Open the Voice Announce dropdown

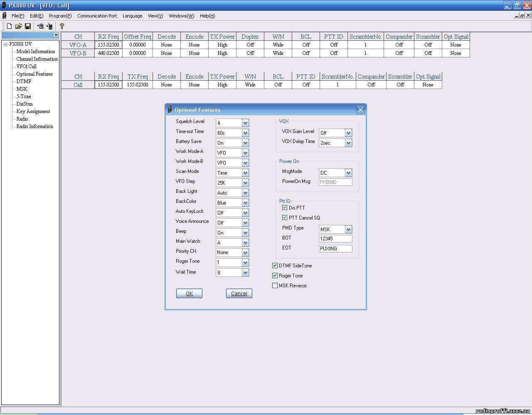click(245, 222)
